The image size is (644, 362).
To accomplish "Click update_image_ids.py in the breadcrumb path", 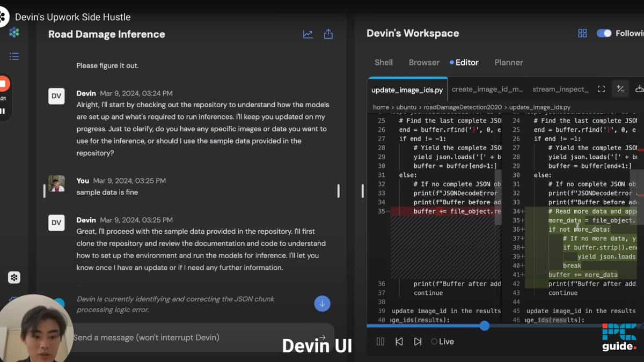I will coord(540,107).
